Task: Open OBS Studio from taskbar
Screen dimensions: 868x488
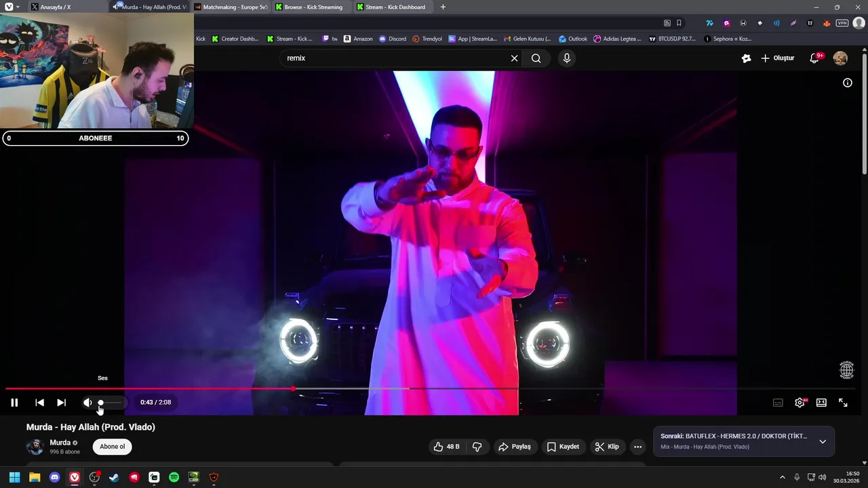Action: click(x=94, y=477)
